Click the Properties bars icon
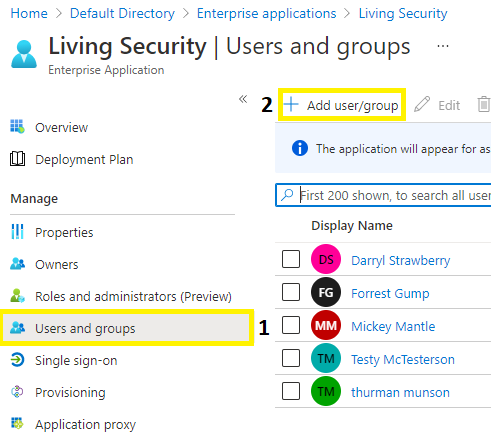Image resolution: width=497 pixels, height=435 pixels. (x=17, y=231)
